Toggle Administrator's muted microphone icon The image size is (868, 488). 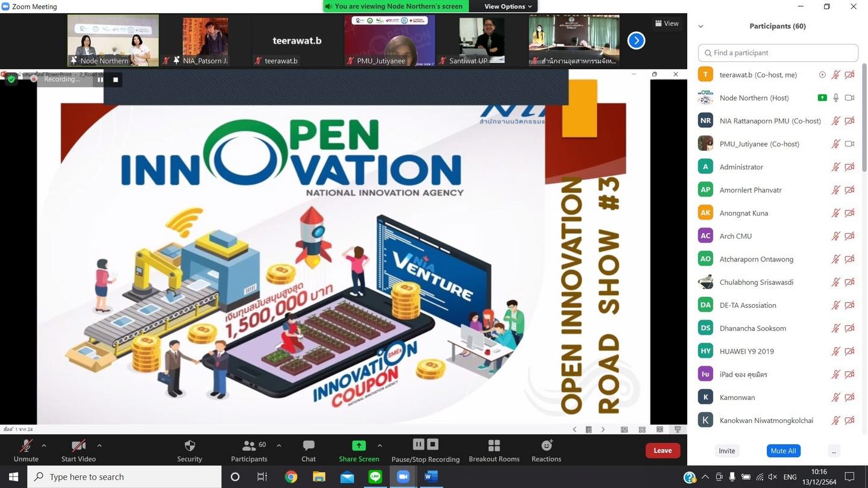point(836,167)
